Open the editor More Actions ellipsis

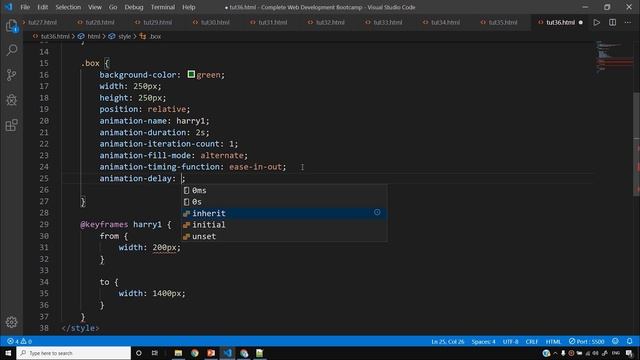pyautogui.click(x=628, y=22)
